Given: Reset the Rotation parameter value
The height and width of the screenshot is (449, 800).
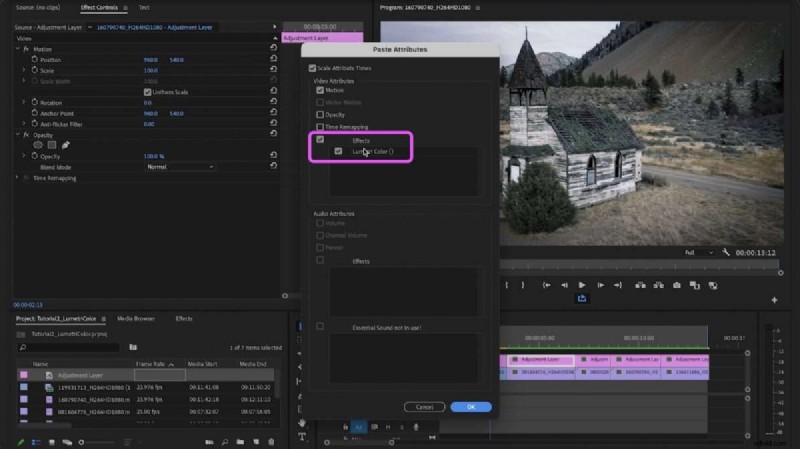Looking at the screenshot, I should [273, 102].
